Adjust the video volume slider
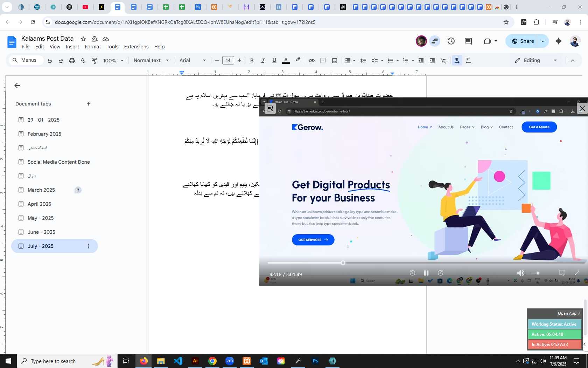The width and height of the screenshot is (588, 368). pos(535,273)
